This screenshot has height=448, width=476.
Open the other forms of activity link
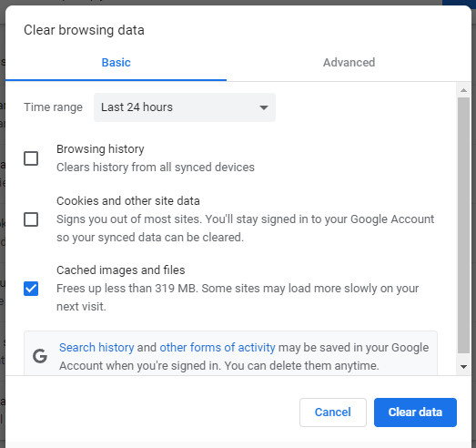(x=218, y=348)
